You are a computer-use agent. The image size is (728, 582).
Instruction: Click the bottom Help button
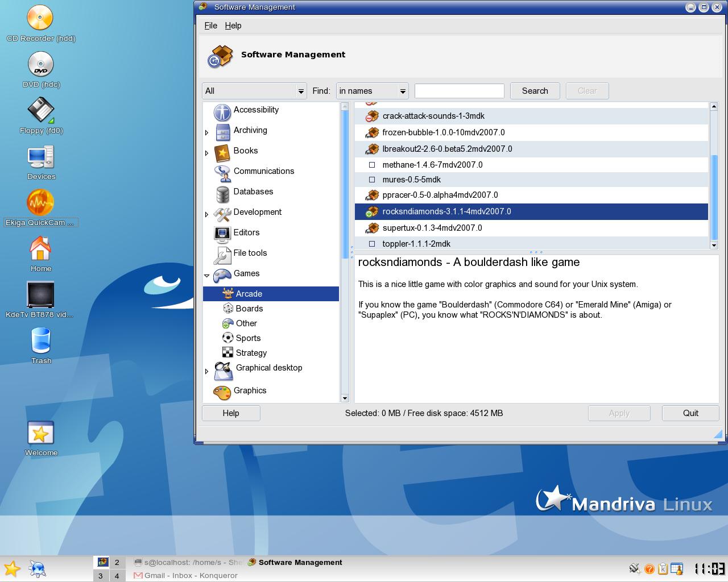[x=231, y=413]
